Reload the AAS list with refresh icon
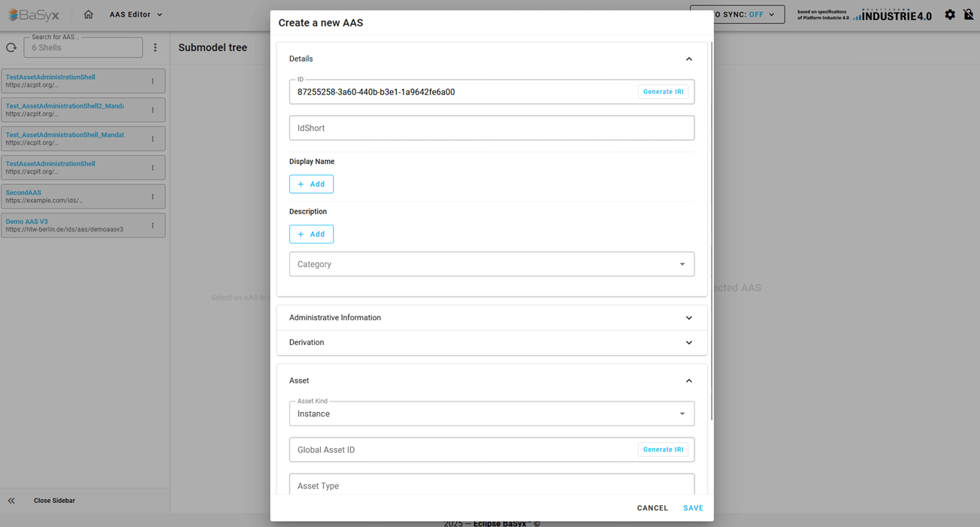Image resolution: width=980 pixels, height=527 pixels. click(11, 47)
